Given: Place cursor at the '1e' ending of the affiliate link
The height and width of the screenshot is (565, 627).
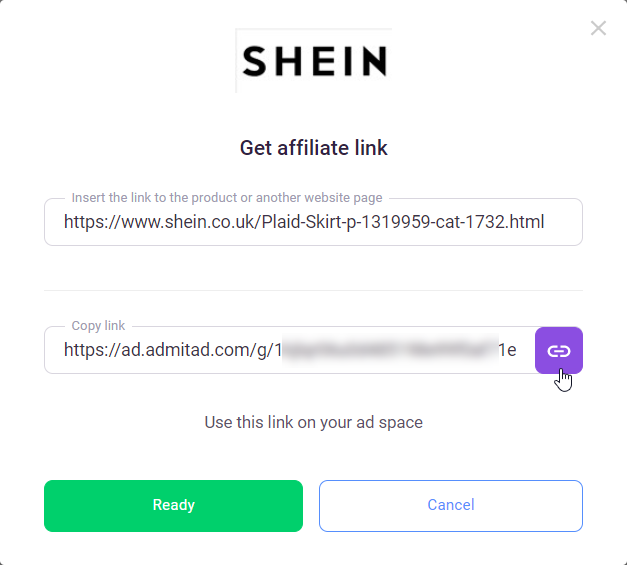Looking at the screenshot, I should coord(507,350).
